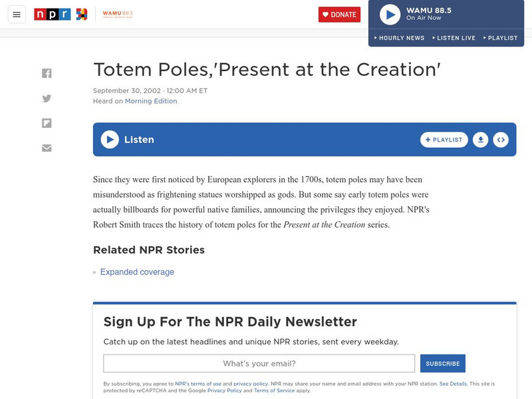The height and width of the screenshot is (399, 532).
Task: Focus the newsletter email field
Action: pos(259,364)
